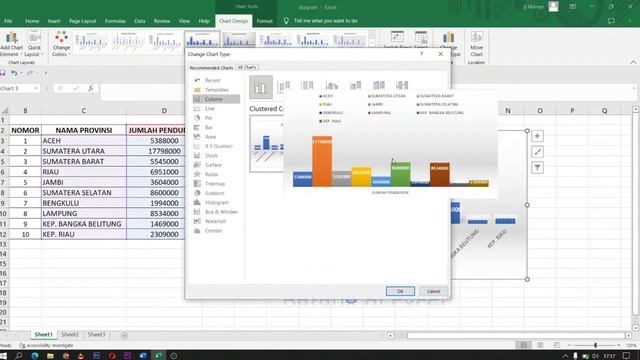
Task: Click Move Chart in the ribbon
Action: click(476, 44)
